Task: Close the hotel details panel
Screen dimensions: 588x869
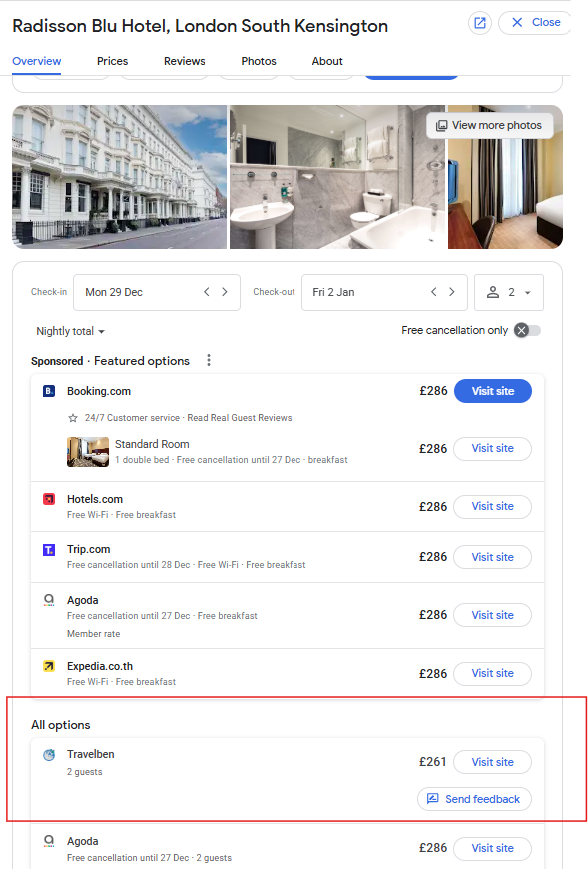Action: click(535, 23)
